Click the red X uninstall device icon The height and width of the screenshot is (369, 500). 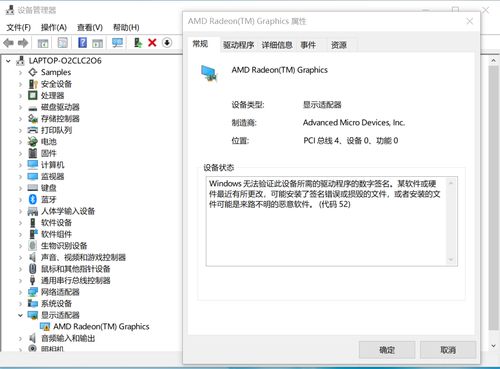152,43
